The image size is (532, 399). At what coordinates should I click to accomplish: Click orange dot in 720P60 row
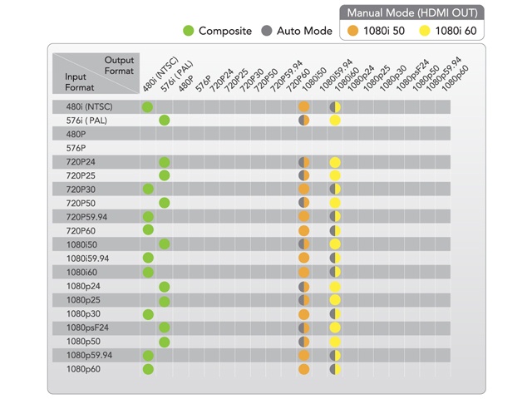(x=303, y=230)
